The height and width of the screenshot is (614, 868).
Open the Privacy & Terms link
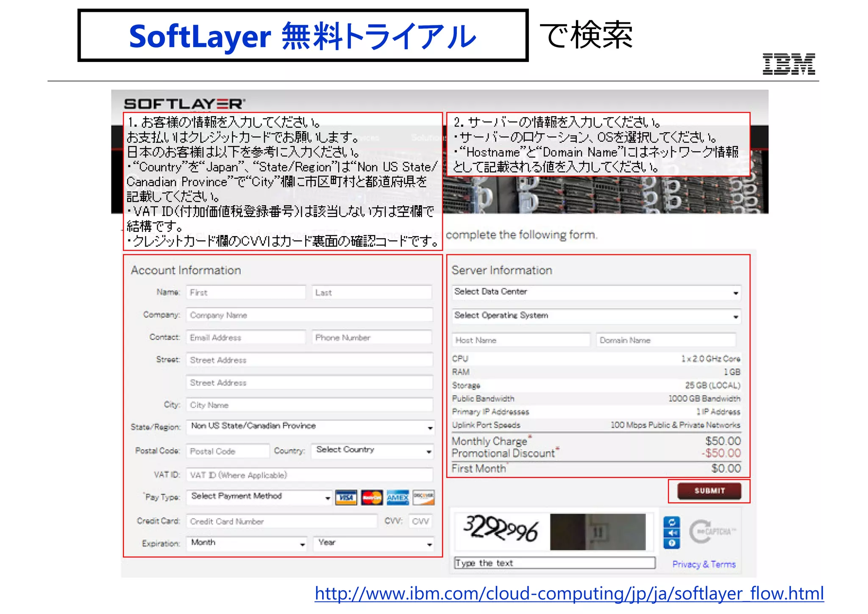(x=704, y=564)
